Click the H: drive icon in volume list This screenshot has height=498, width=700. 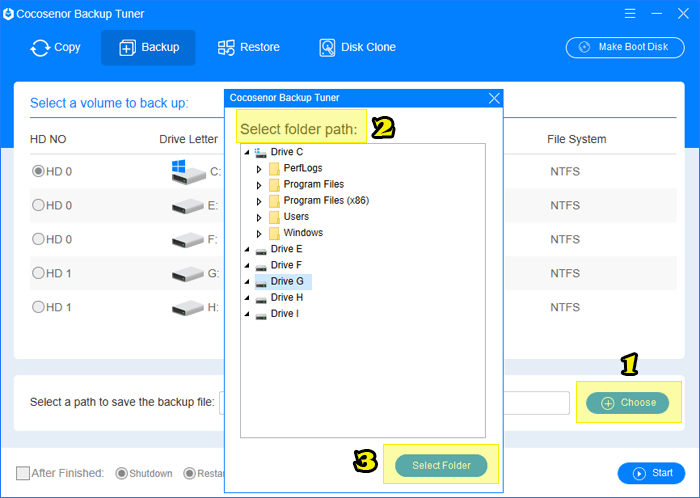[188, 308]
